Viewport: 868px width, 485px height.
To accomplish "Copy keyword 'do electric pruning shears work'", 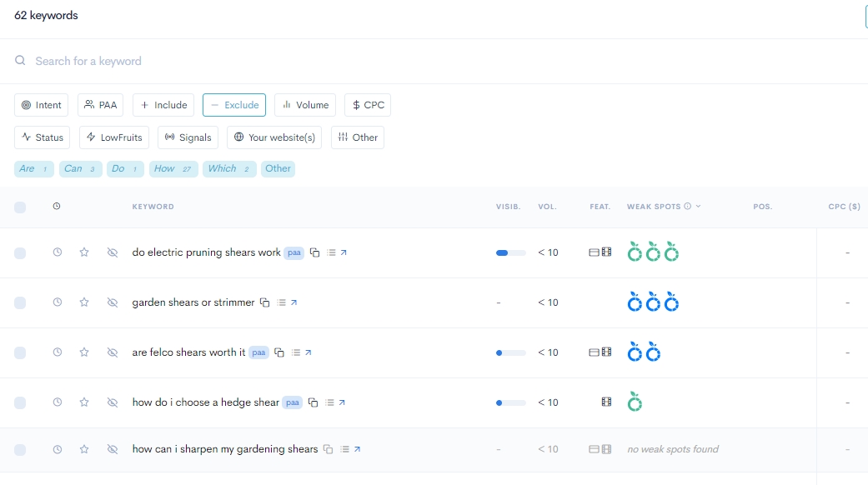I will tap(314, 252).
